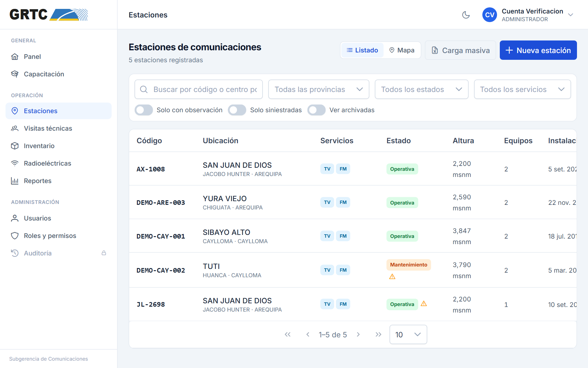The height and width of the screenshot is (368, 588).
Task: Open Usuarios in sidebar
Action: pyautogui.click(x=58, y=218)
